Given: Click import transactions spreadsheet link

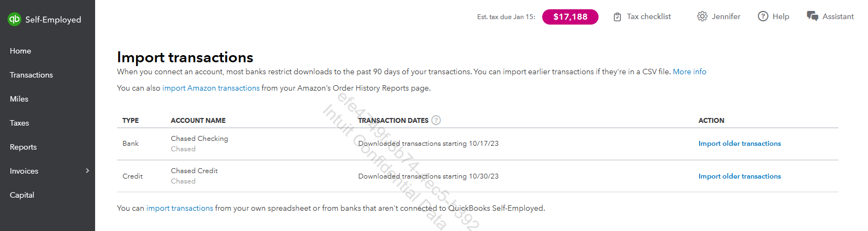Looking at the screenshot, I should click(x=180, y=208).
